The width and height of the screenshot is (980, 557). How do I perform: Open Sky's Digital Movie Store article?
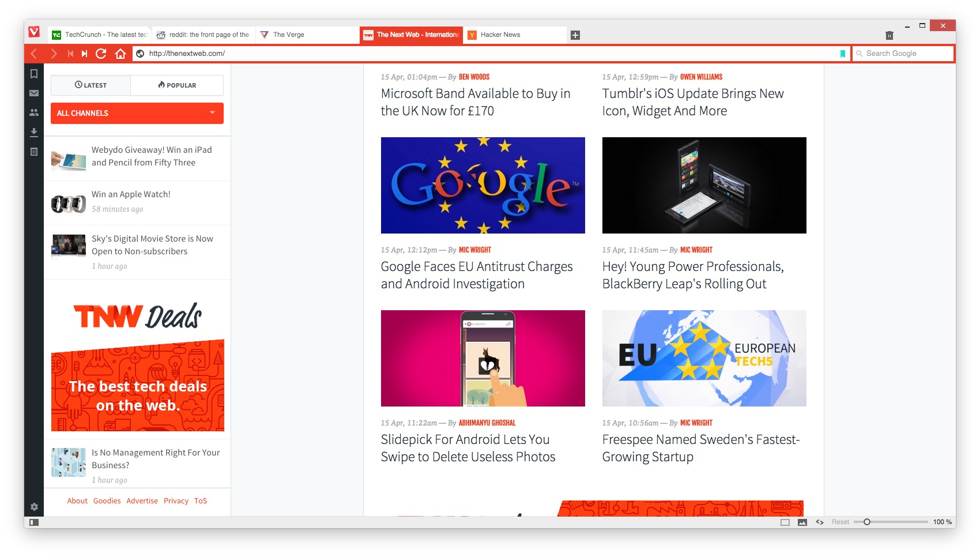152,245
